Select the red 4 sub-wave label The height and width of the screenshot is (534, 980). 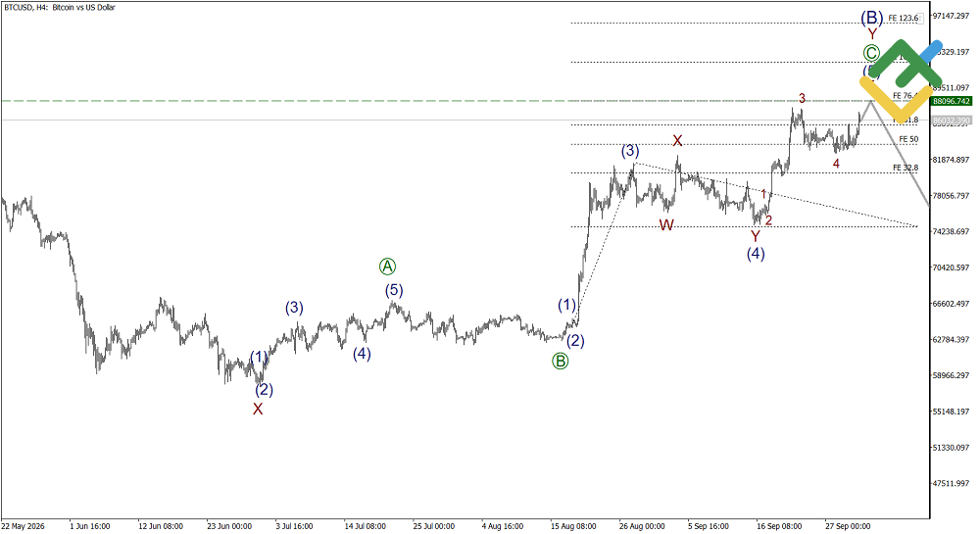coord(836,164)
